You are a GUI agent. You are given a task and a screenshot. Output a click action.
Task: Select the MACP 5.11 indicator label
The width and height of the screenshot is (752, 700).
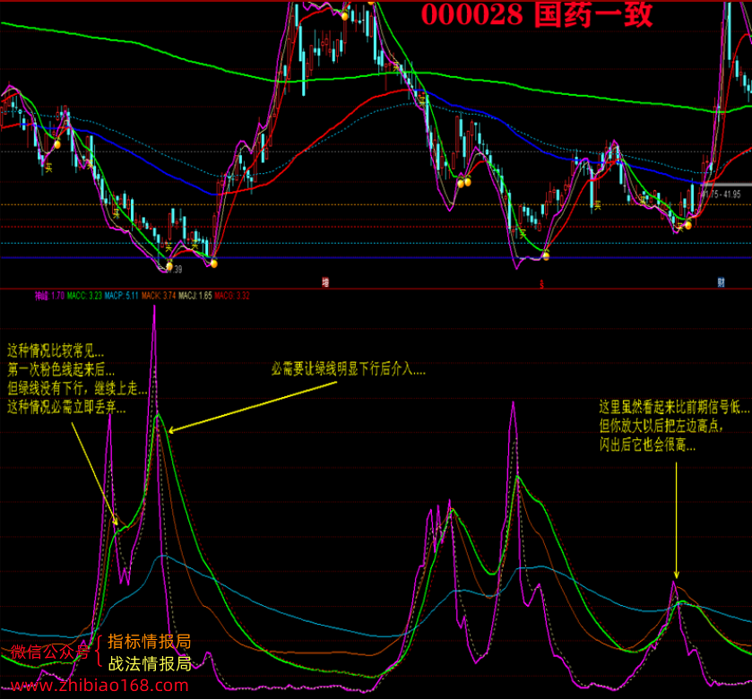[121, 296]
